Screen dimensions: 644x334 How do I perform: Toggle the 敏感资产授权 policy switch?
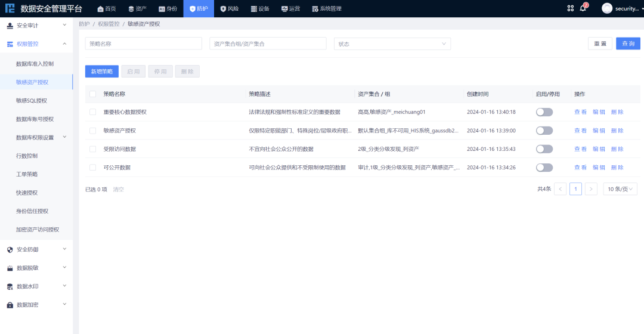tap(544, 131)
